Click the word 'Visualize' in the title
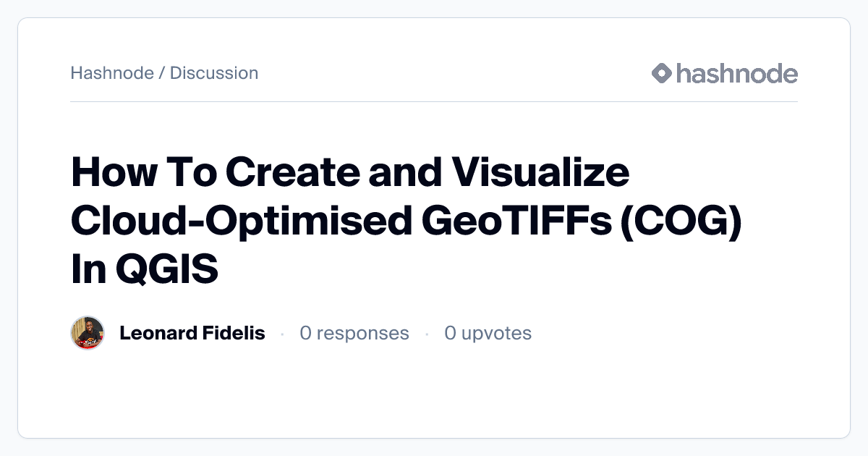This screenshot has width=868, height=456. tap(540, 174)
